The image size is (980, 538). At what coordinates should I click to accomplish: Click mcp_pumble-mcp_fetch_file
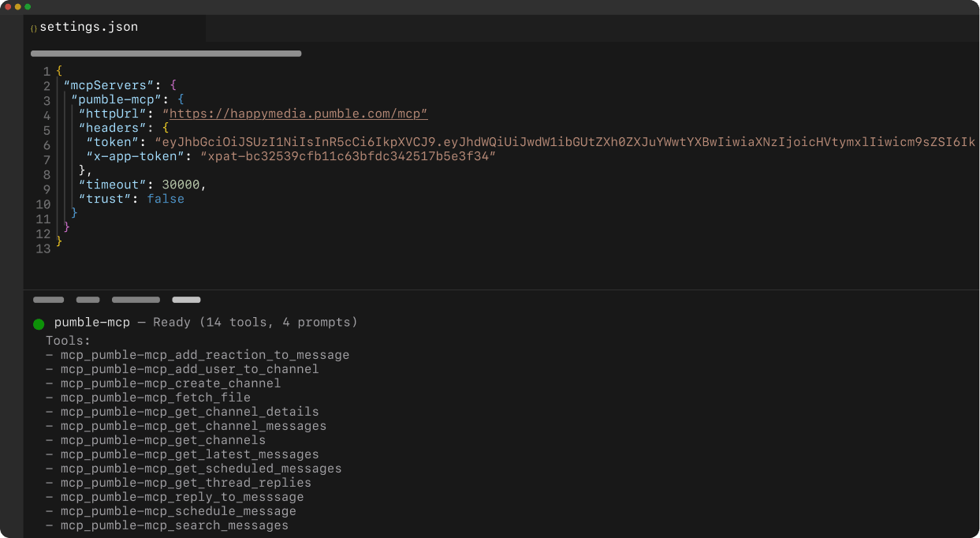pyautogui.click(x=155, y=398)
